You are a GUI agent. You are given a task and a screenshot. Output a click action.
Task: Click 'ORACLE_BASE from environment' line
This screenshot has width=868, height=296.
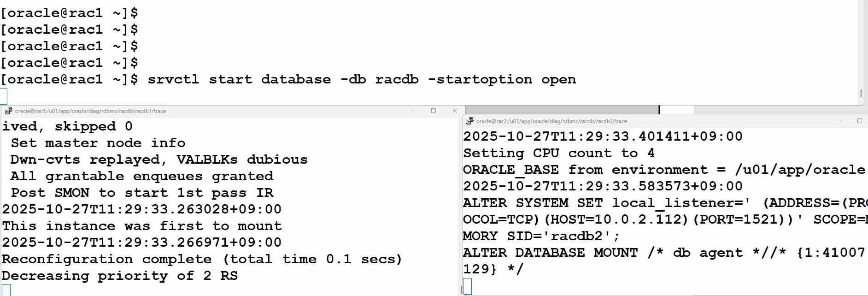click(x=664, y=170)
